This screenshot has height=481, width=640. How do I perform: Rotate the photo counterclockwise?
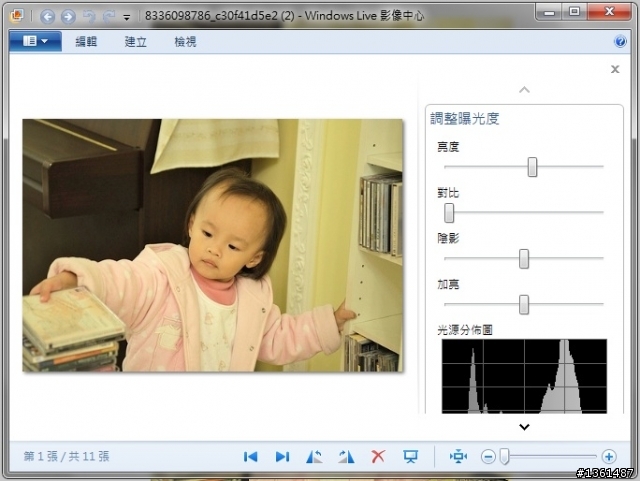pyautogui.click(x=314, y=457)
